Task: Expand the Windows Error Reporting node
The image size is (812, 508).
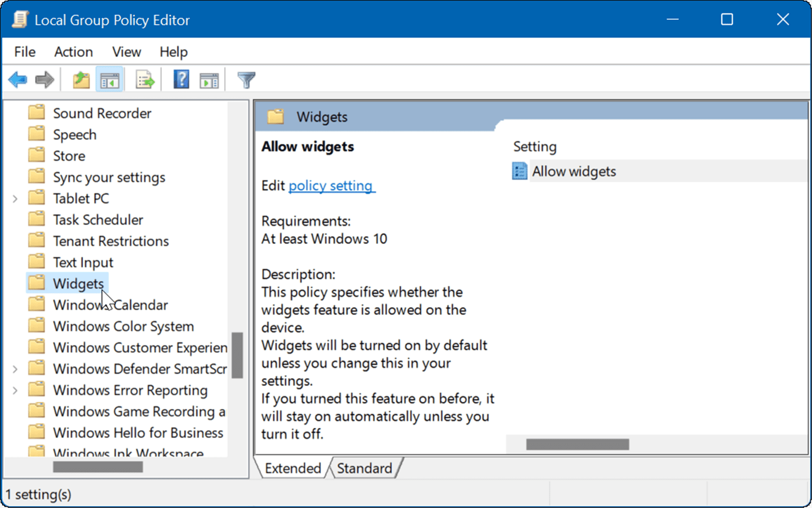Action: [15, 390]
